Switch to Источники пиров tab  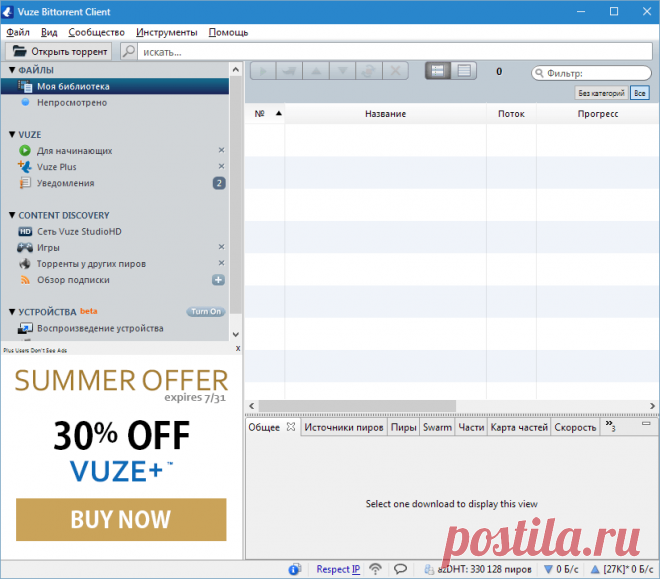pos(343,427)
